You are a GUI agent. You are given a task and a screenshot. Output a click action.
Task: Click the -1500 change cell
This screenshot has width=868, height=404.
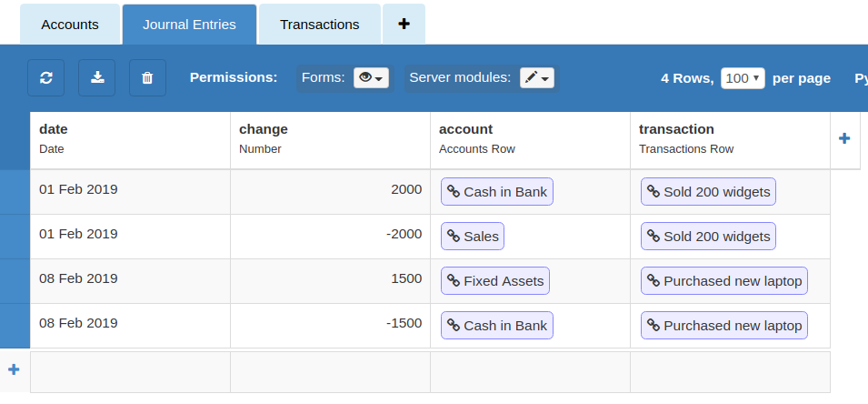pos(330,325)
